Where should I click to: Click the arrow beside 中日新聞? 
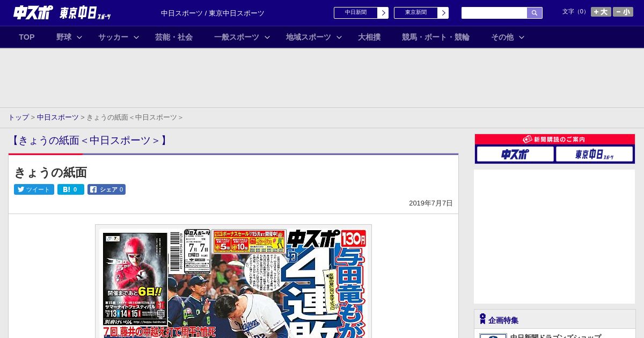(x=383, y=13)
